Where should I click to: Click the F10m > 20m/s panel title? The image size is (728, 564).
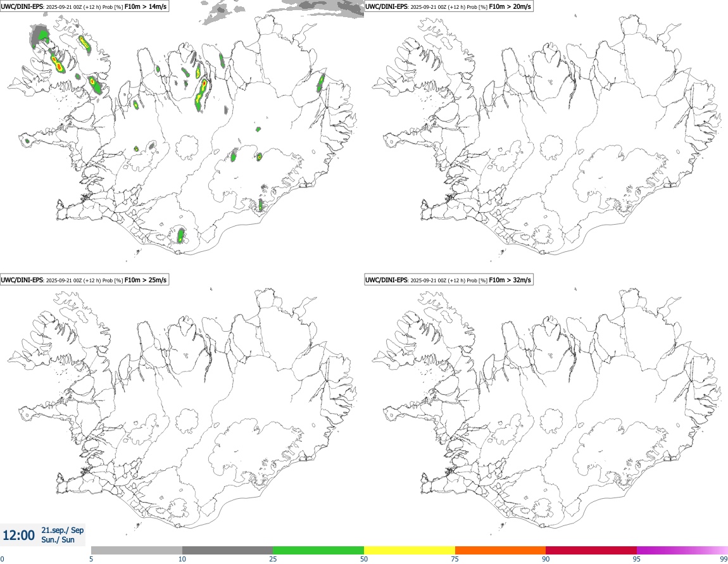click(448, 6)
